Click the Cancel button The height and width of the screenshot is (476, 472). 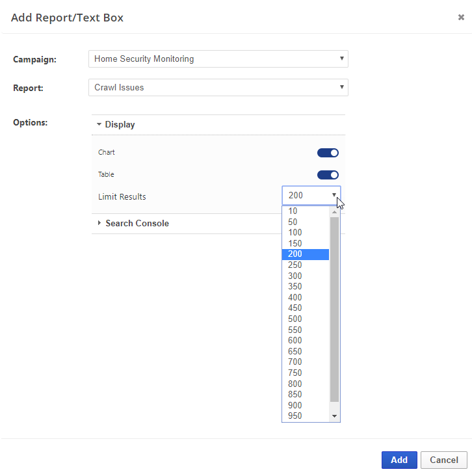443,460
